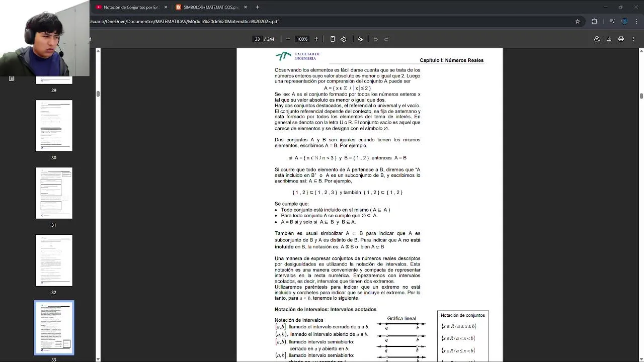
Task: Open page 31 thumbnail
Action: click(x=54, y=193)
